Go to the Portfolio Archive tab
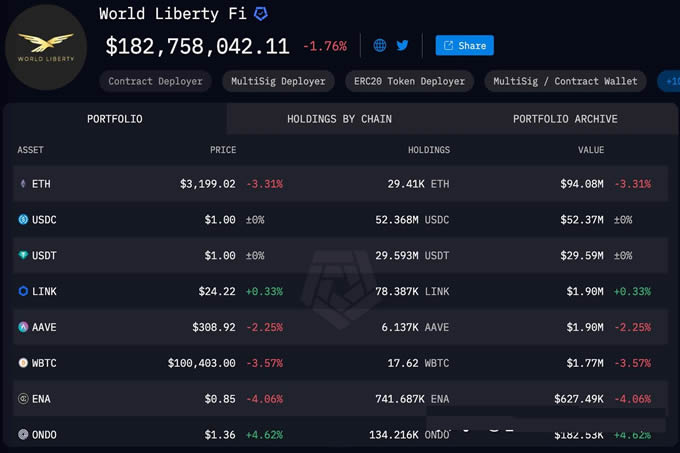The image size is (680, 453). click(565, 119)
